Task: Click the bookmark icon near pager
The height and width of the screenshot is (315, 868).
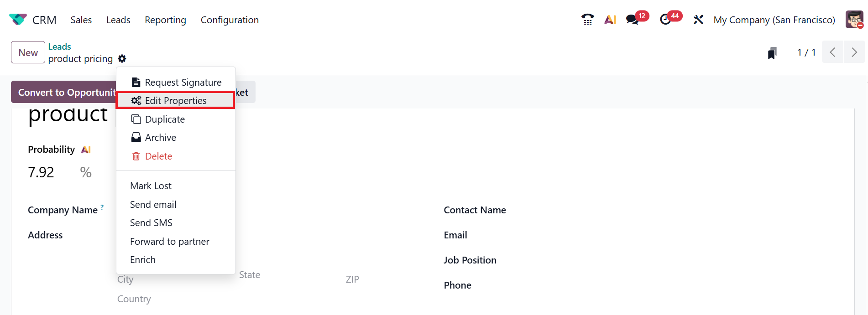Action: pyautogui.click(x=772, y=53)
